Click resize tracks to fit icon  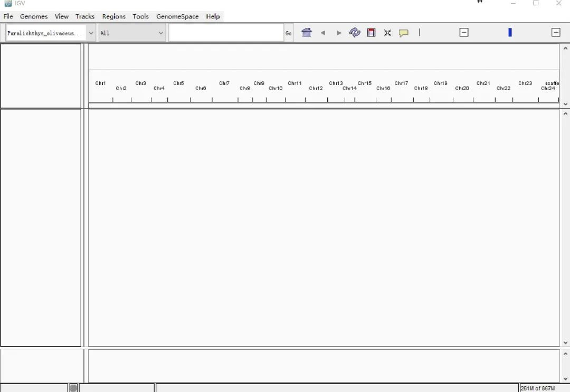tap(387, 33)
